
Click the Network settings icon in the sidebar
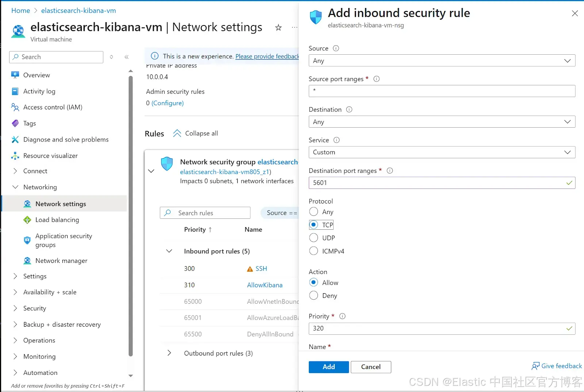tap(27, 204)
